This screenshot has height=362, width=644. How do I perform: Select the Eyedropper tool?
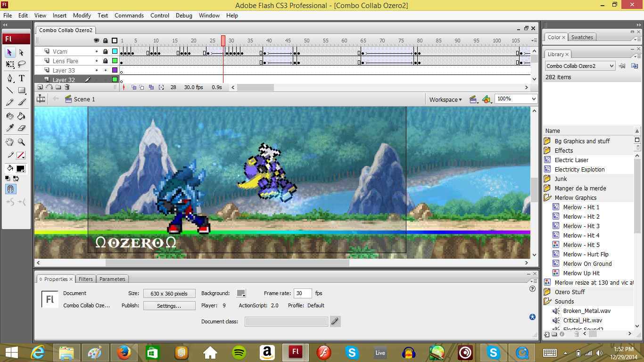(x=9, y=128)
